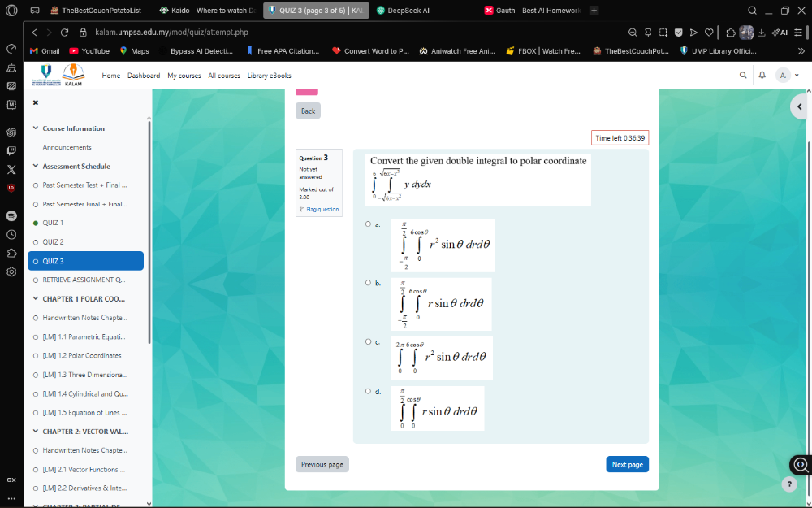Collapse the Course Information section

36,128
